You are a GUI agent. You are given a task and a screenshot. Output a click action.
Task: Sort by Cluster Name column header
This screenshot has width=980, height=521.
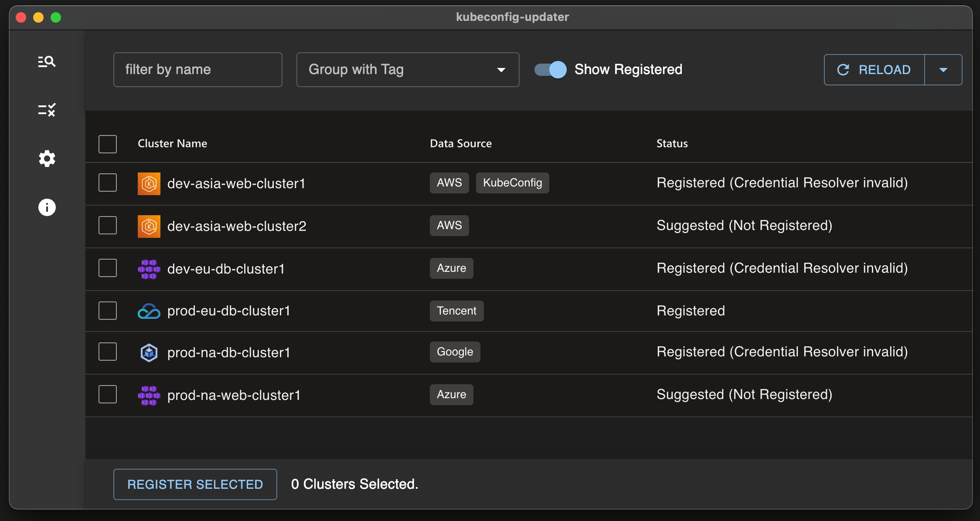click(x=172, y=144)
